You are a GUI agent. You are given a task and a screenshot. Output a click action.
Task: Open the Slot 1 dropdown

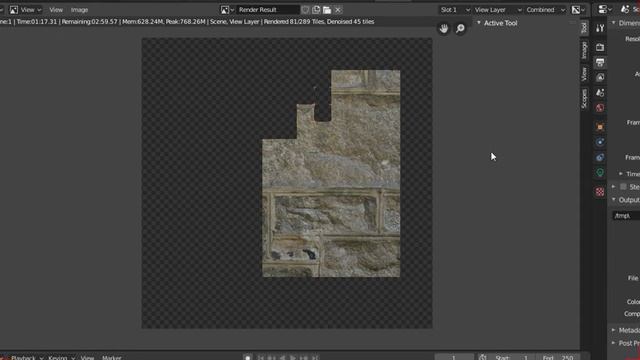(x=455, y=9)
